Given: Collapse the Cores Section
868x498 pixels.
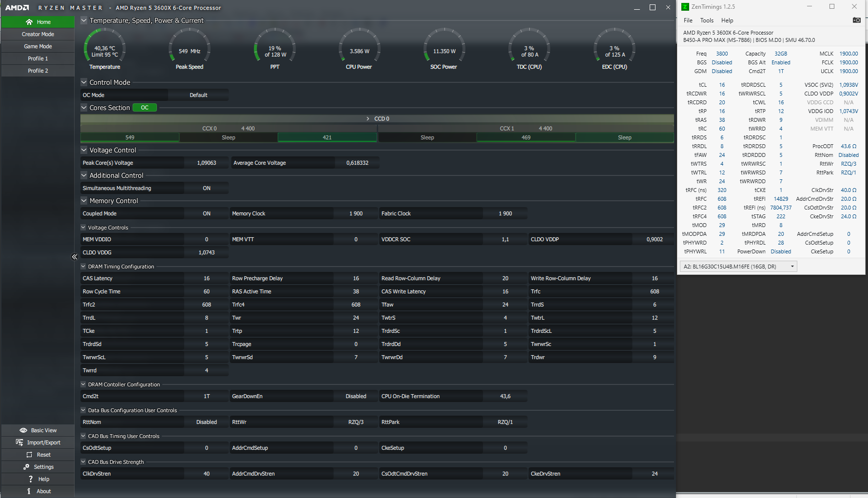Looking at the screenshot, I should [84, 108].
